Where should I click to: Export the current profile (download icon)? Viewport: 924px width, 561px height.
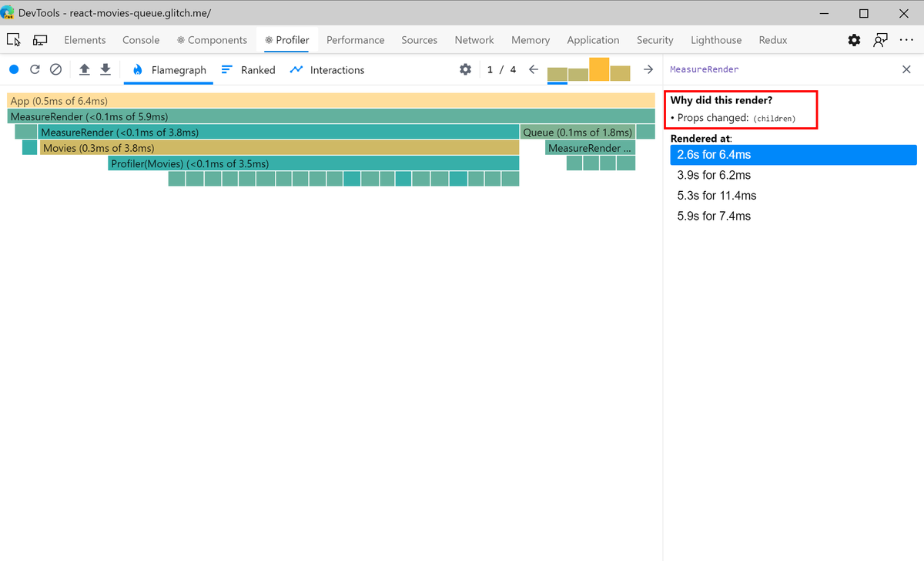[x=105, y=69]
